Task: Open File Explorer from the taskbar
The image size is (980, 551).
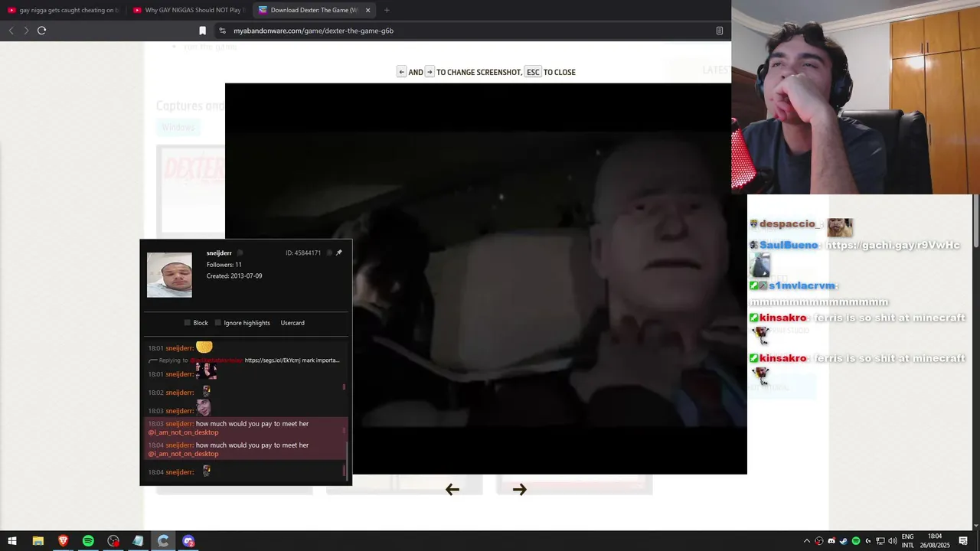Action: point(38,541)
